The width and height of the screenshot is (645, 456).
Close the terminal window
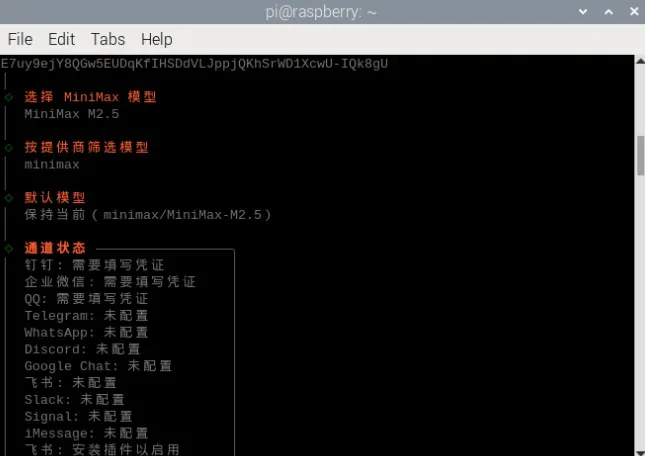(634, 12)
